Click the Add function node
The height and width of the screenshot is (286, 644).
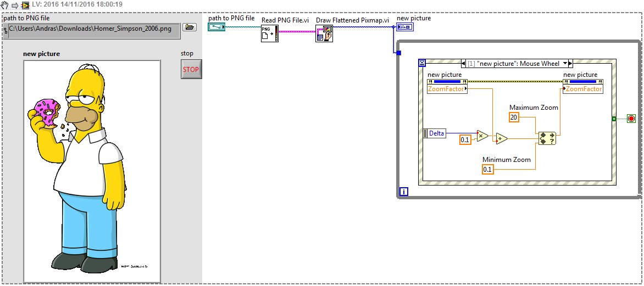coord(501,139)
